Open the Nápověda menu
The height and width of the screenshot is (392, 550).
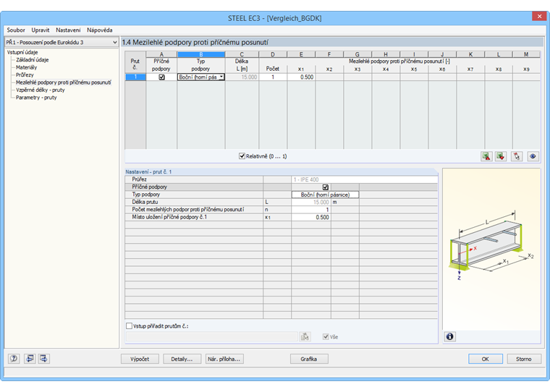coord(100,30)
